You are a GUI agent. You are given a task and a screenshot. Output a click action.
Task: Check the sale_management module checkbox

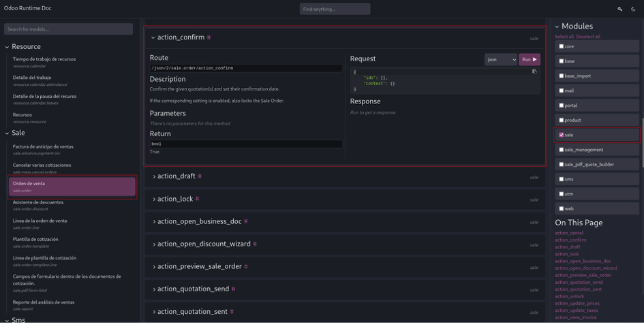click(562, 150)
